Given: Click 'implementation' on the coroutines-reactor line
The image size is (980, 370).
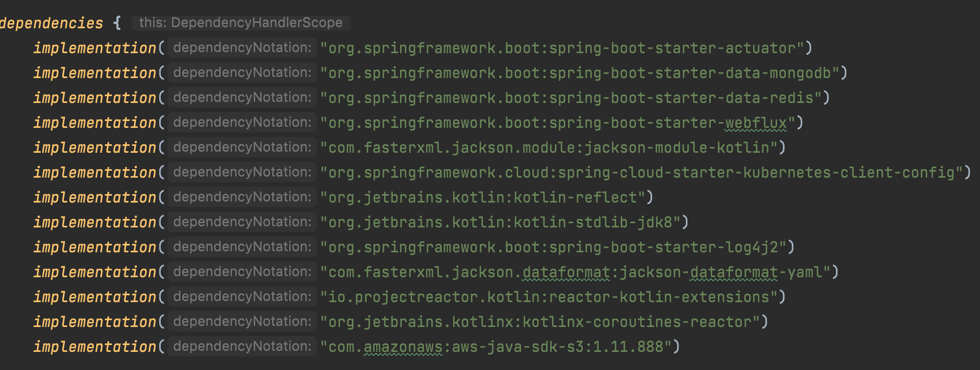Looking at the screenshot, I should 95,322.
